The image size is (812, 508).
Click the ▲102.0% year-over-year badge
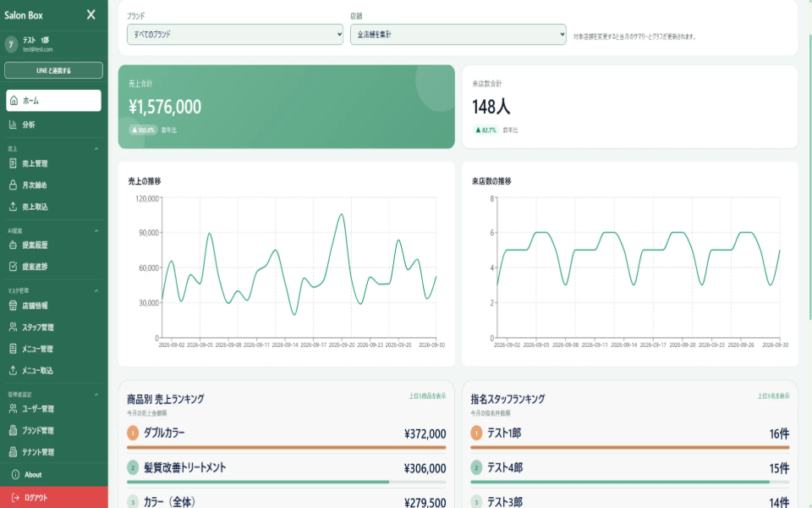click(144, 130)
